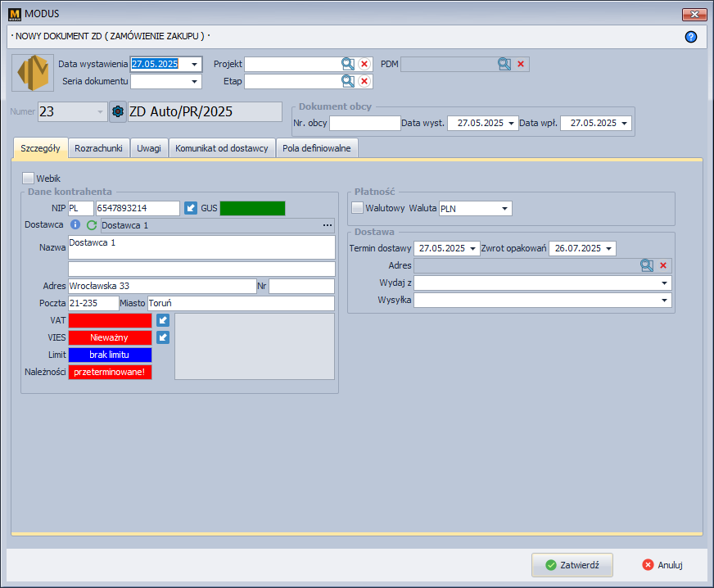Click the green GUS status indicator
This screenshot has width=714, height=588.
(x=252, y=209)
